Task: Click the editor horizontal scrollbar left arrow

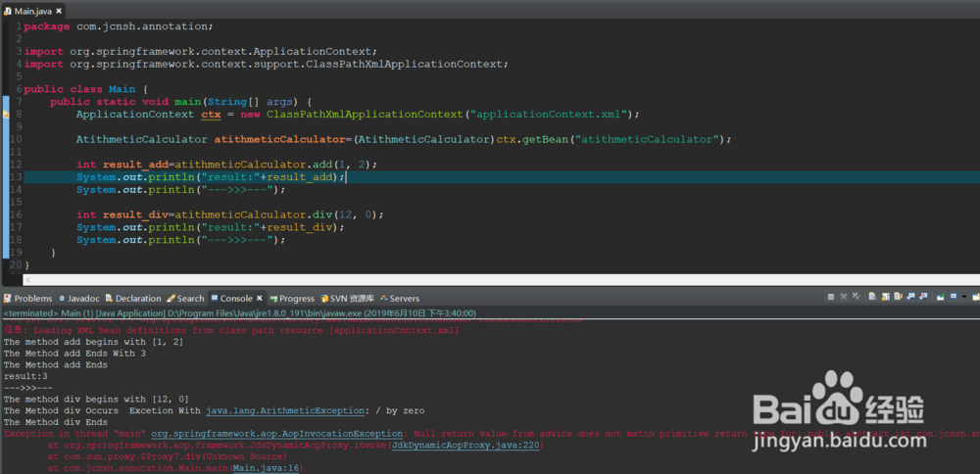Action: (27, 280)
